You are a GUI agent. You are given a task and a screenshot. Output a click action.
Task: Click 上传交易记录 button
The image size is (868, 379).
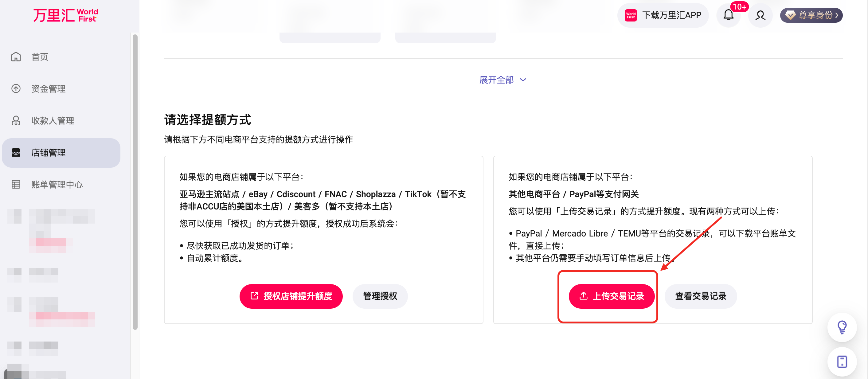(x=611, y=296)
